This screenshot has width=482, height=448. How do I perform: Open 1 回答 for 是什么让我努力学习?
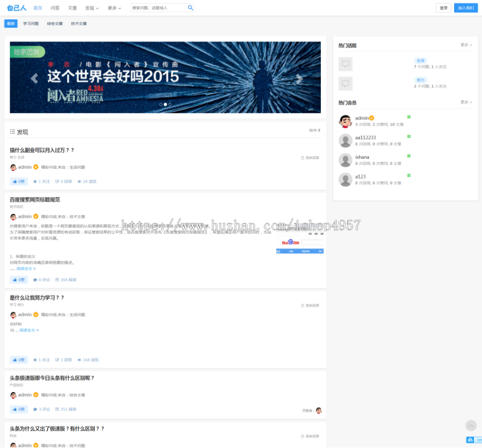coord(63,360)
